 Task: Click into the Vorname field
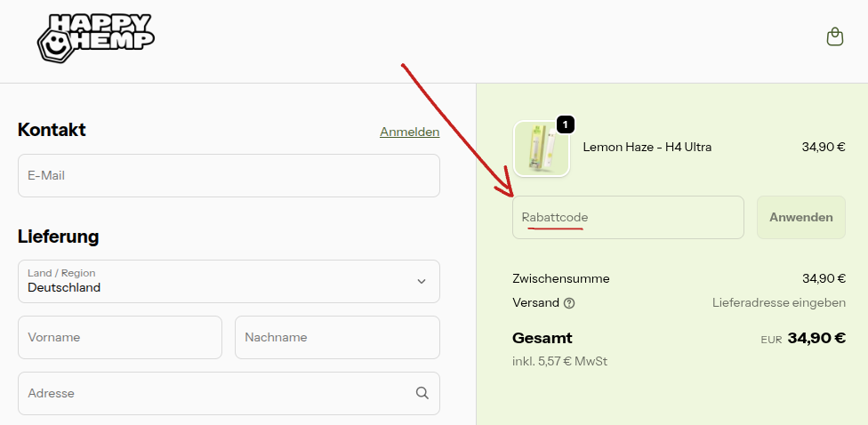(119, 337)
